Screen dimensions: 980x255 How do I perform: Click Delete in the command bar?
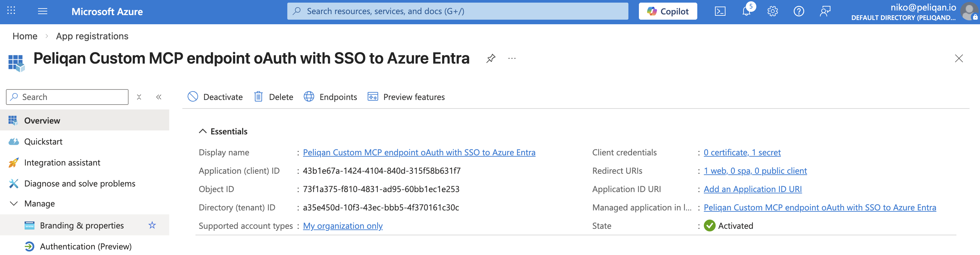[x=274, y=97]
